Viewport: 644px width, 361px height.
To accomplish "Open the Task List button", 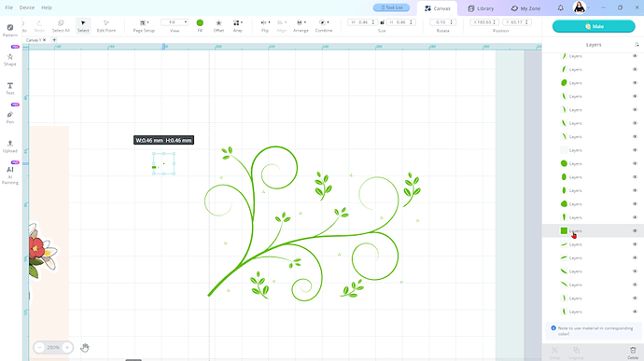I will pos(391,7).
